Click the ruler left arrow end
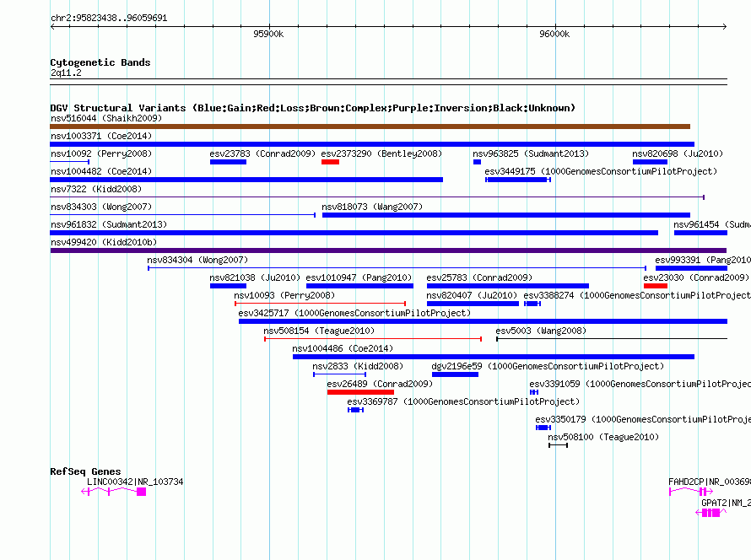751x560 pixels. point(52,26)
